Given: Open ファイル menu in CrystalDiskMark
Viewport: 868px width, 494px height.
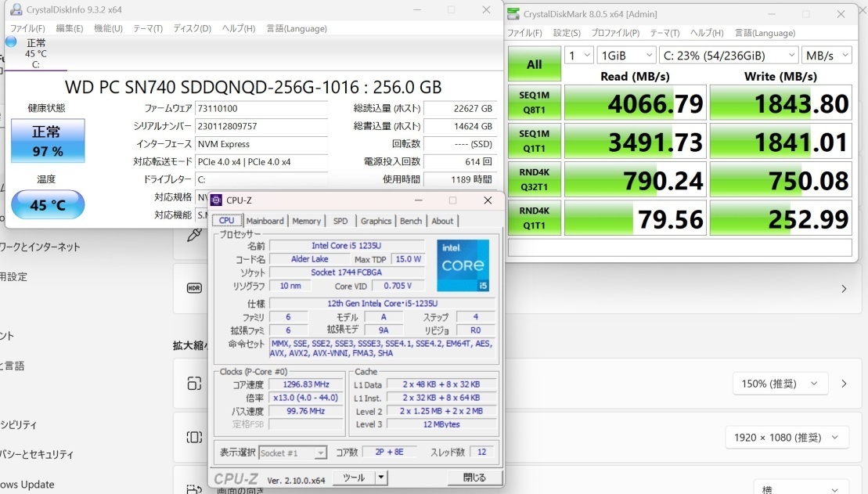Looking at the screenshot, I should click(524, 33).
